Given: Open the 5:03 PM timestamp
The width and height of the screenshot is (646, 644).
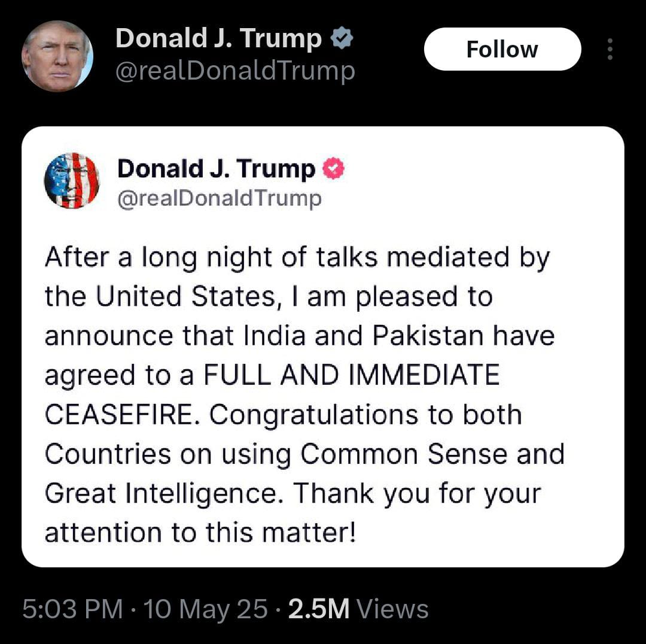Looking at the screenshot, I should 72,609.
